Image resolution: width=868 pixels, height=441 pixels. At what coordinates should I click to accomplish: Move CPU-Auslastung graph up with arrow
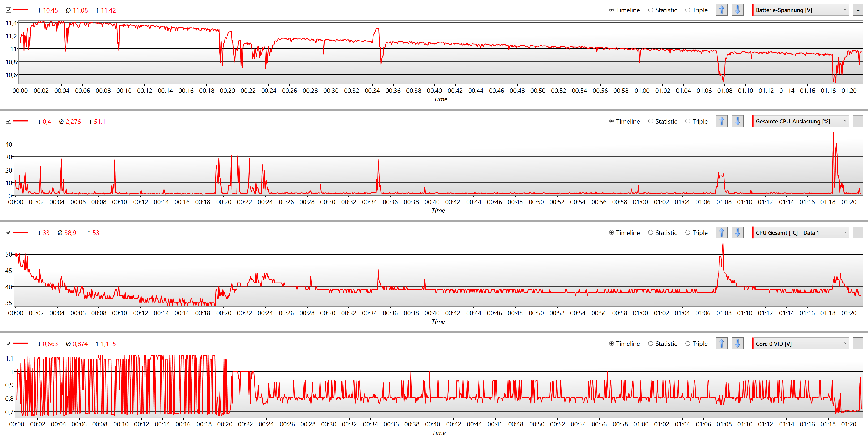tap(722, 121)
